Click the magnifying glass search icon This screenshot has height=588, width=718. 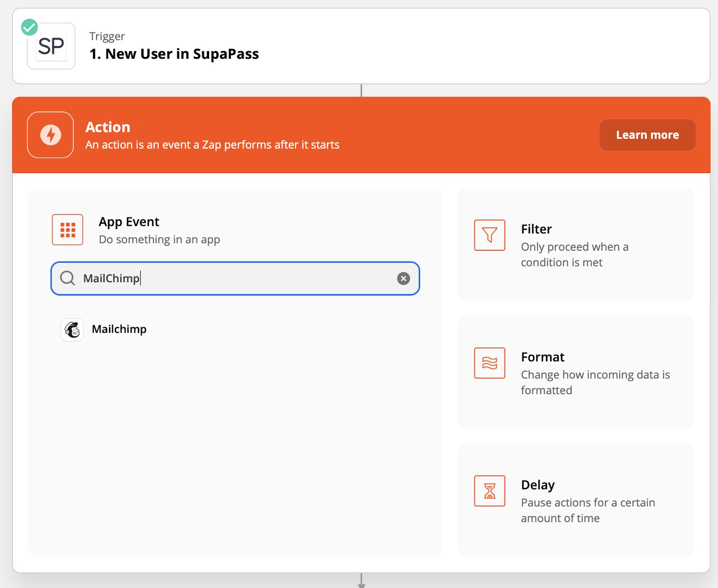click(67, 278)
